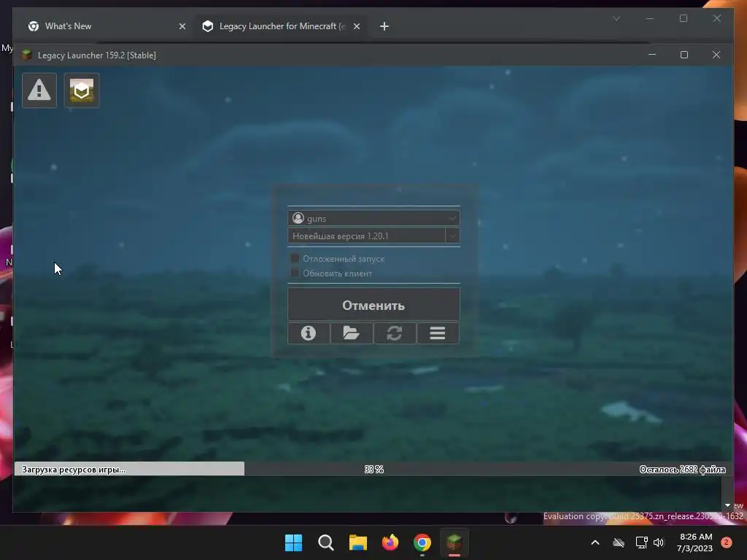The height and width of the screenshot is (560, 747).
Task: Expand the guns account dropdown
Action: point(452,218)
